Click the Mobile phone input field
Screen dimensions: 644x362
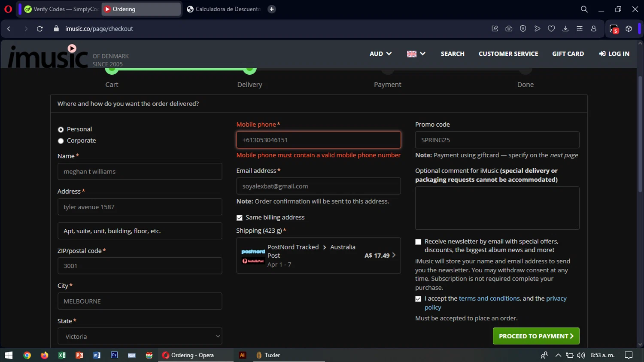pos(319,140)
